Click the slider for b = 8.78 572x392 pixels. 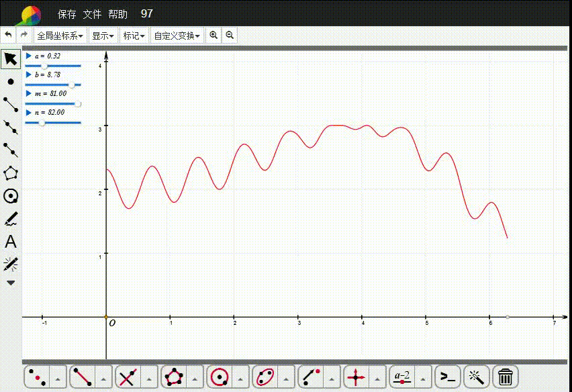point(53,85)
